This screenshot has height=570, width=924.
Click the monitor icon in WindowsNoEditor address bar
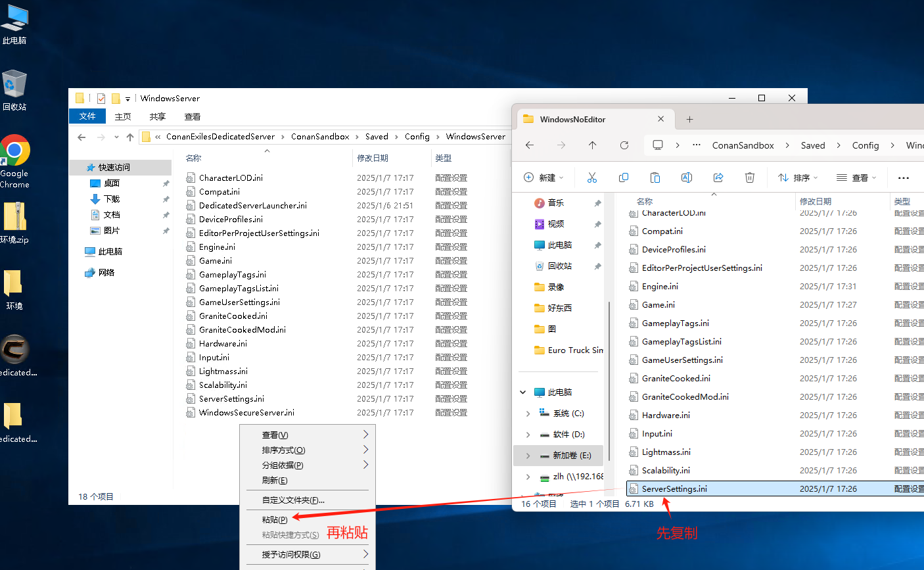tap(658, 145)
